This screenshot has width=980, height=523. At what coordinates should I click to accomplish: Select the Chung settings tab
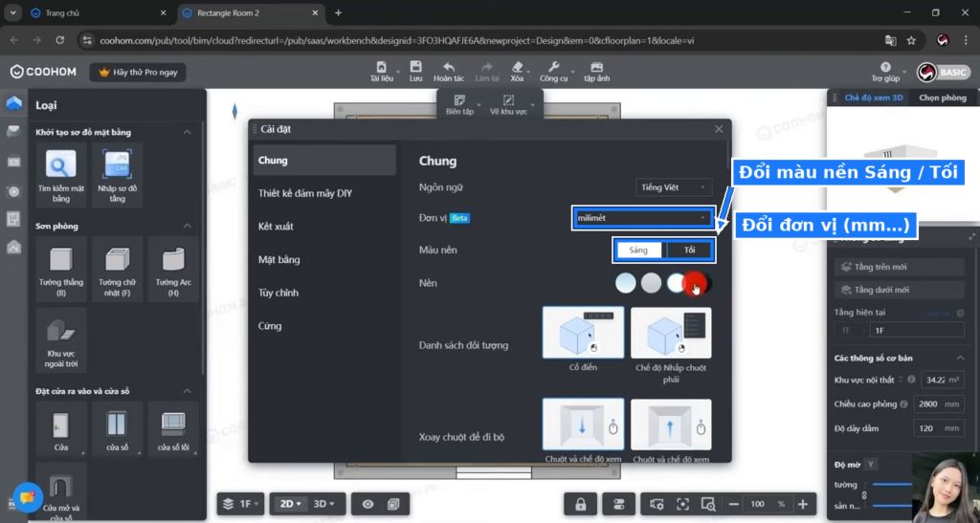click(324, 161)
